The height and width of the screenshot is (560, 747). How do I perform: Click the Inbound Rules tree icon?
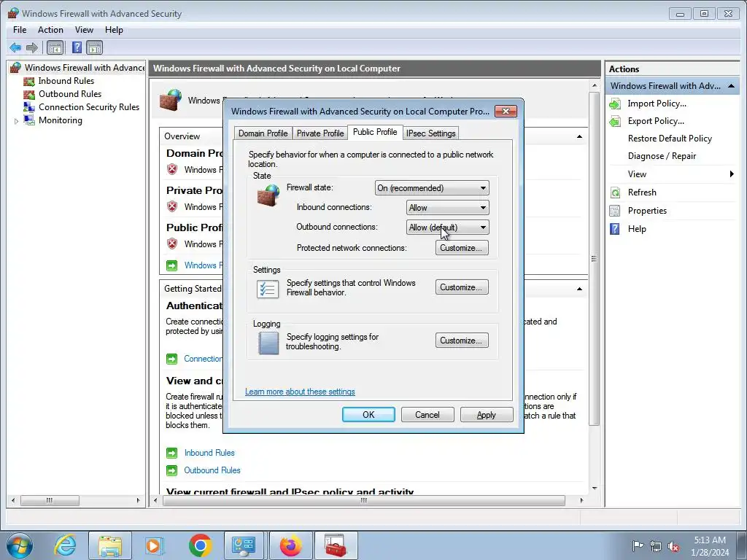(29, 81)
